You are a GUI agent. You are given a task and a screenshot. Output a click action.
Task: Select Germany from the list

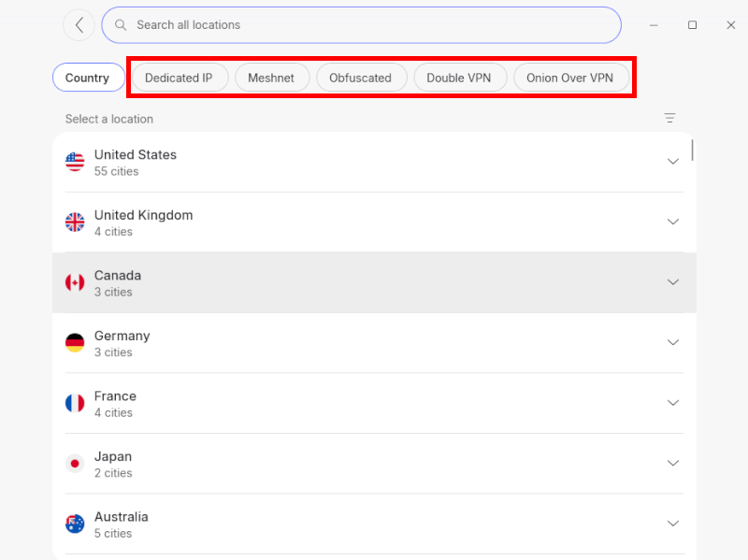374,343
